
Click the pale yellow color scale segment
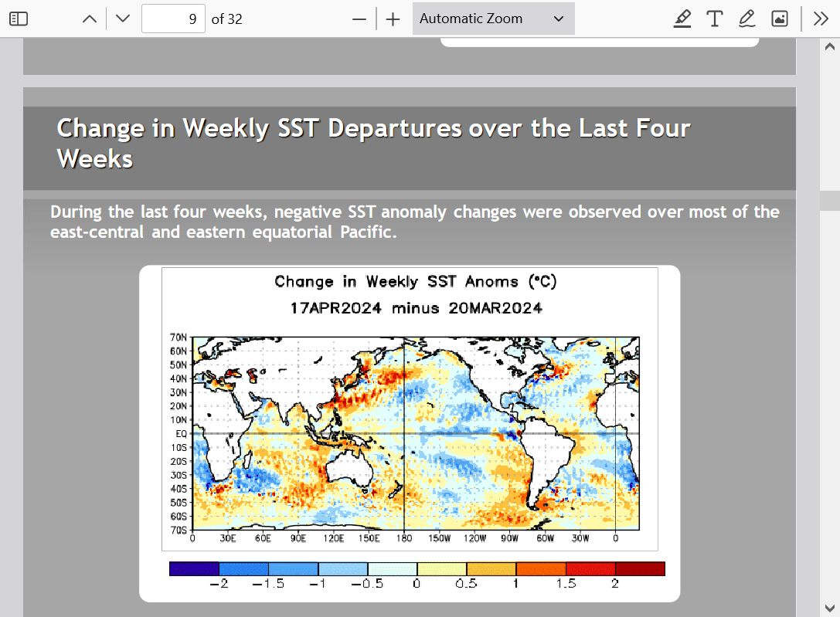click(x=442, y=569)
